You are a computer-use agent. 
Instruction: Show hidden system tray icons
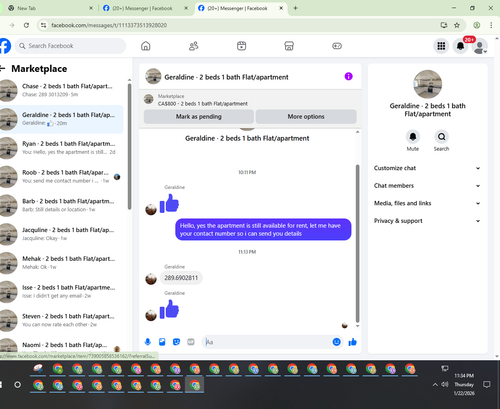coord(435,384)
